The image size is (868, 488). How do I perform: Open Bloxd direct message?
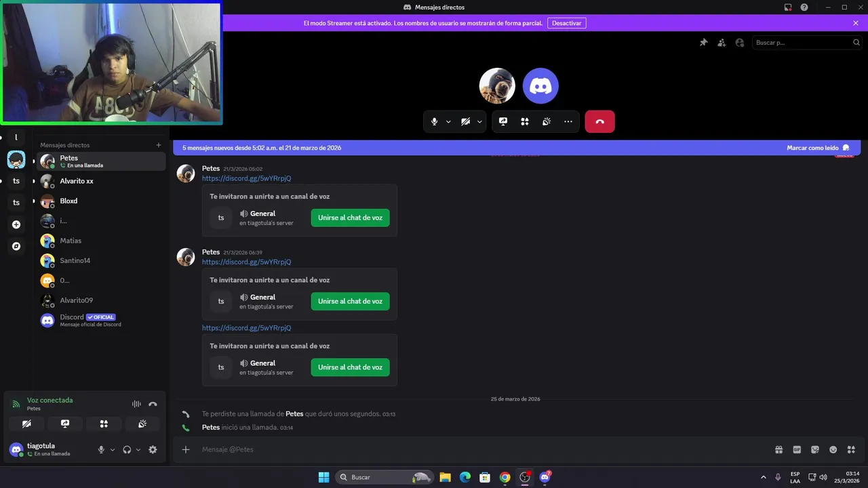click(x=101, y=201)
